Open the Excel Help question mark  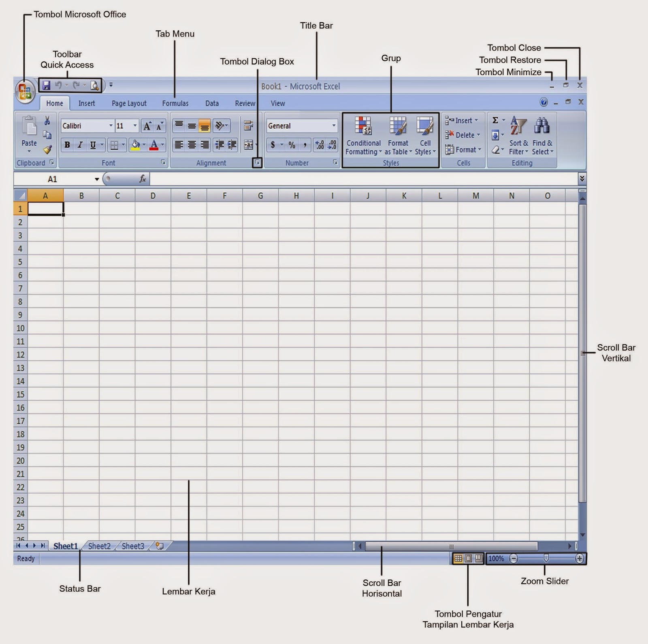[x=544, y=102]
